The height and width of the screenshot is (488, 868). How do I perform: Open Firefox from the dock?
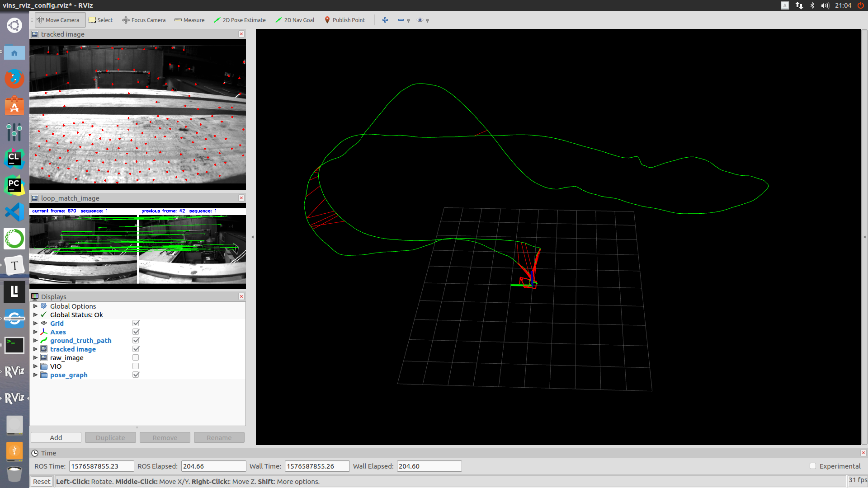[14, 79]
